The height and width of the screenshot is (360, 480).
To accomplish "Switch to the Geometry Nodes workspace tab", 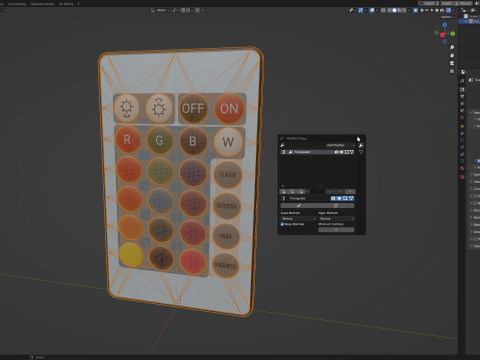I will click(x=42, y=4).
